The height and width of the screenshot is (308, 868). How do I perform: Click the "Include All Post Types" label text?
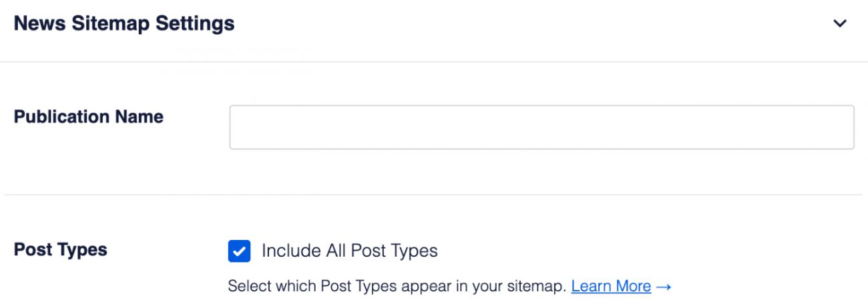pyautogui.click(x=349, y=251)
